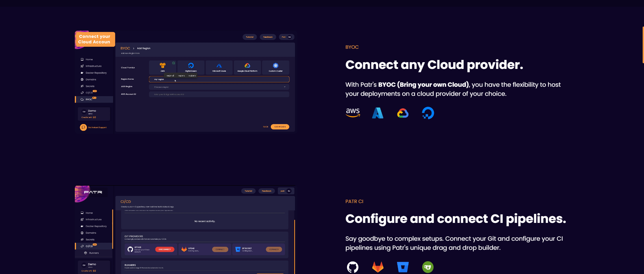This screenshot has width=644, height=274.
Task: Open the patr DU profile pill in CI/CD screenshot
Action: pyautogui.click(x=286, y=191)
